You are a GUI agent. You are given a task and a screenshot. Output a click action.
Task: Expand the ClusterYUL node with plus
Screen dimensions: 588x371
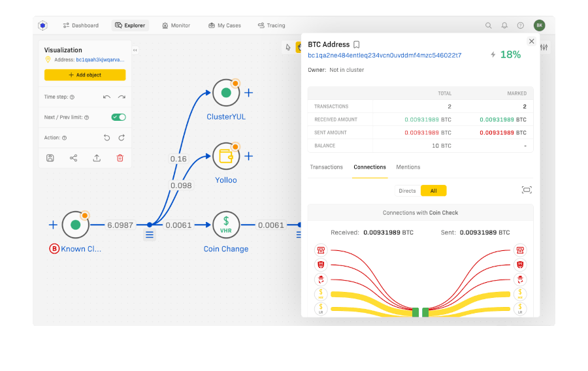[x=248, y=93]
